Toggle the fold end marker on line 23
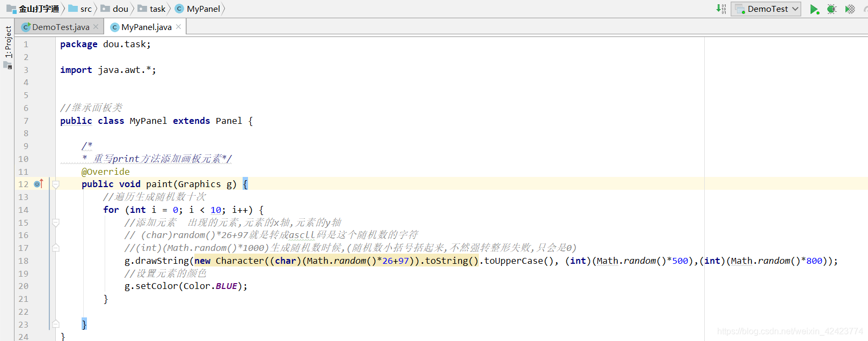Image resolution: width=868 pixels, height=341 pixels. pyautogui.click(x=55, y=324)
